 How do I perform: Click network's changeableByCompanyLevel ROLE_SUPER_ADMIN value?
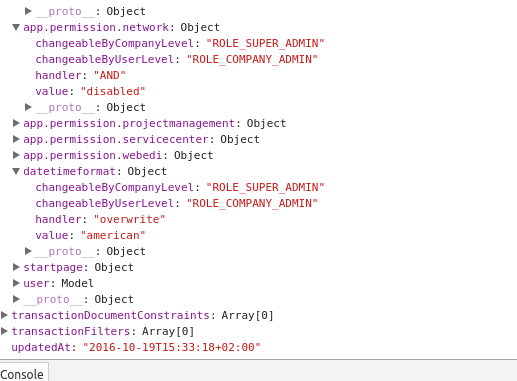tap(265, 43)
